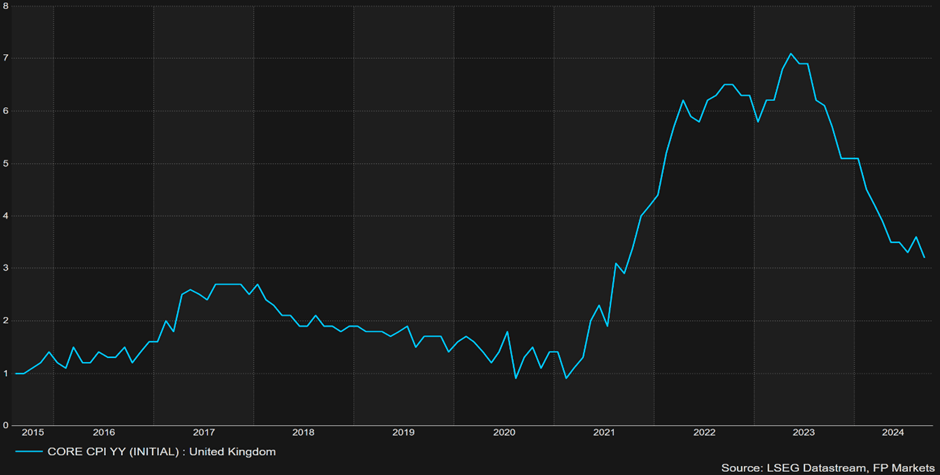
Task: Click the 2024 x-axis label
Action: [x=893, y=432]
